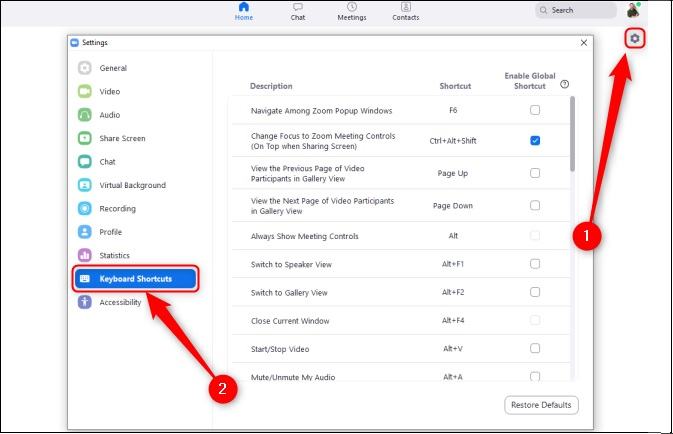Edit the Page Up shortcut value
Viewport: 673px width, 434px height.
(453, 173)
